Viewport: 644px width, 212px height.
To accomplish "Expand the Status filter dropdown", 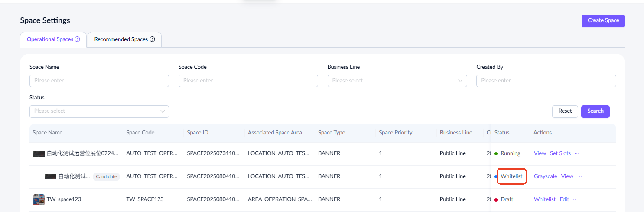I will [99, 111].
